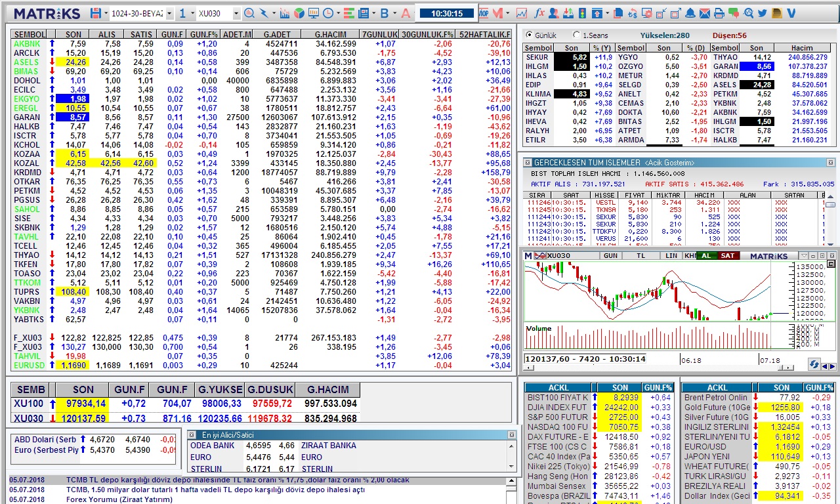Close the En iyi Alici/Satici window

[x=512, y=434]
